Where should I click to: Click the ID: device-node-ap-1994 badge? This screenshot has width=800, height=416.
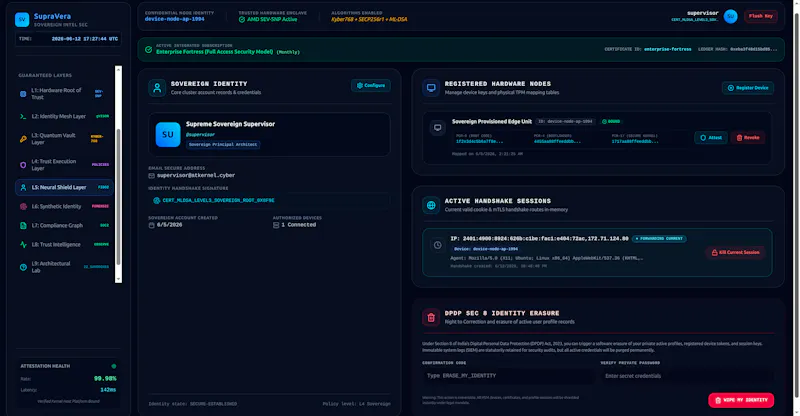coord(565,121)
